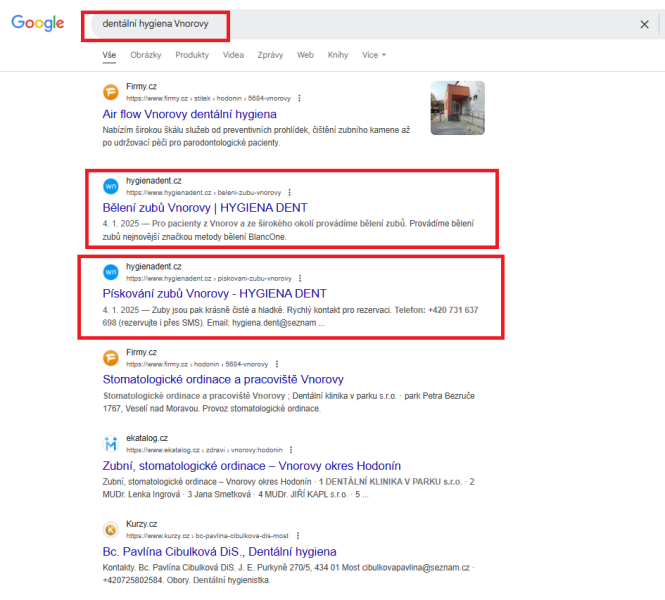Switch to the Obrázky tab

[x=146, y=55]
